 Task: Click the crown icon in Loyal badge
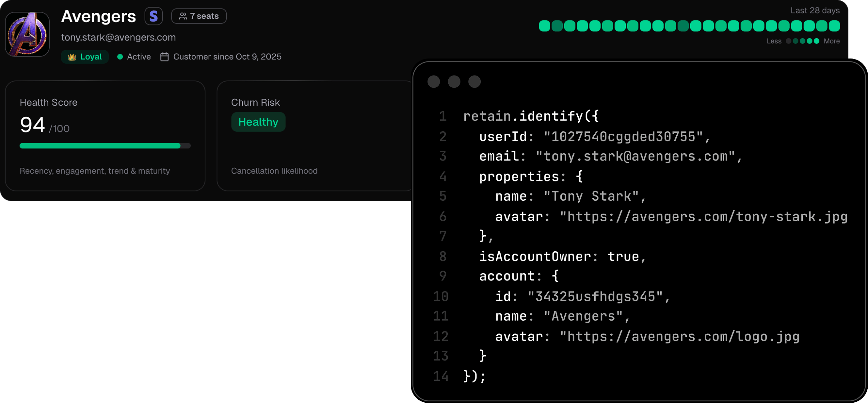[x=72, y=57]
